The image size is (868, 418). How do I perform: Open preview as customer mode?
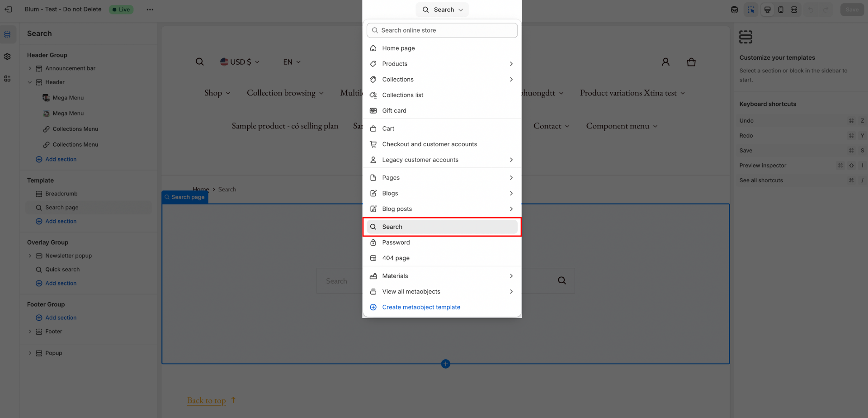734,9
